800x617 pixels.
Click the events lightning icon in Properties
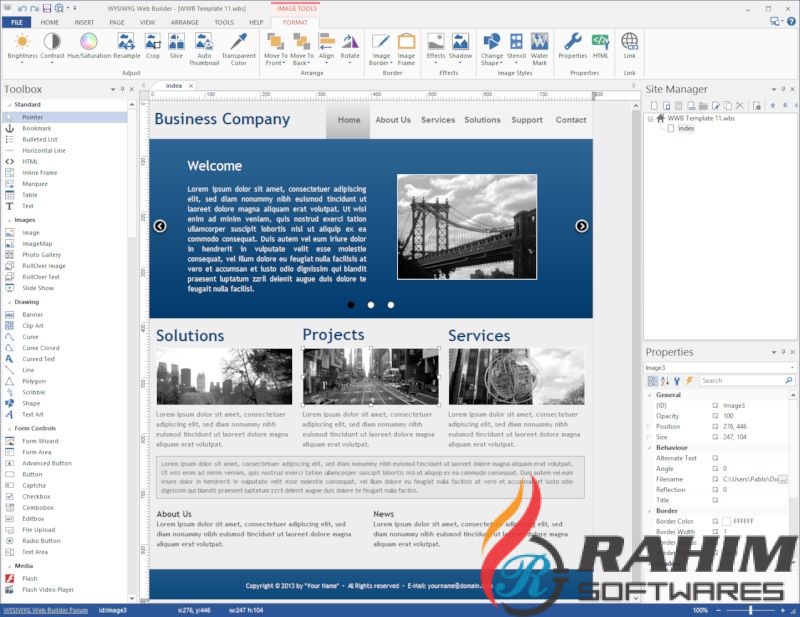tap(689, 381)
